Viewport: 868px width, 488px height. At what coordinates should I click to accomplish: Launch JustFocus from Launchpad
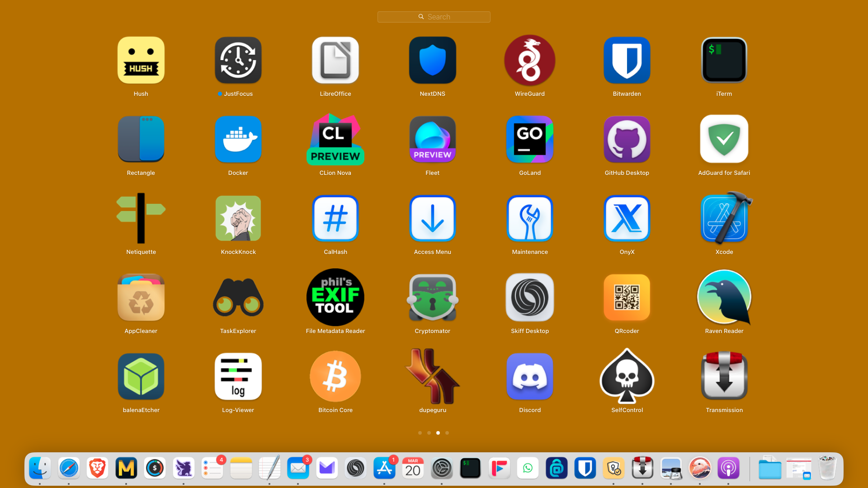238,60
